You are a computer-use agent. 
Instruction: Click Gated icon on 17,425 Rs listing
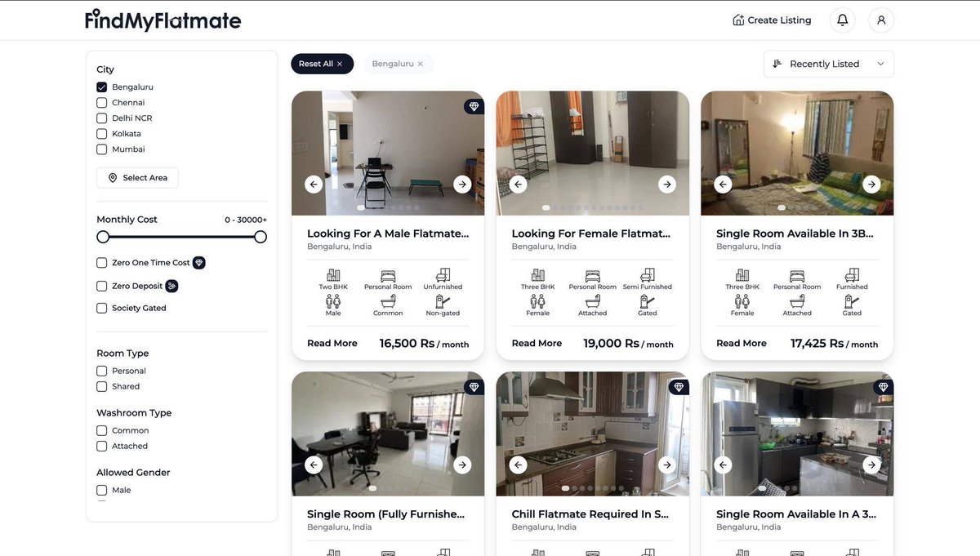852,301
